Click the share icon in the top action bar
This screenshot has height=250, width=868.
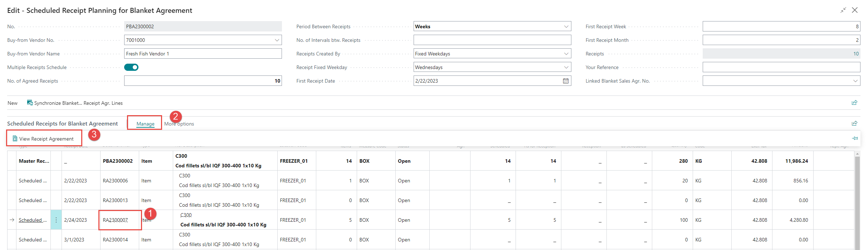pyautogui.click(x=854, y=103)
